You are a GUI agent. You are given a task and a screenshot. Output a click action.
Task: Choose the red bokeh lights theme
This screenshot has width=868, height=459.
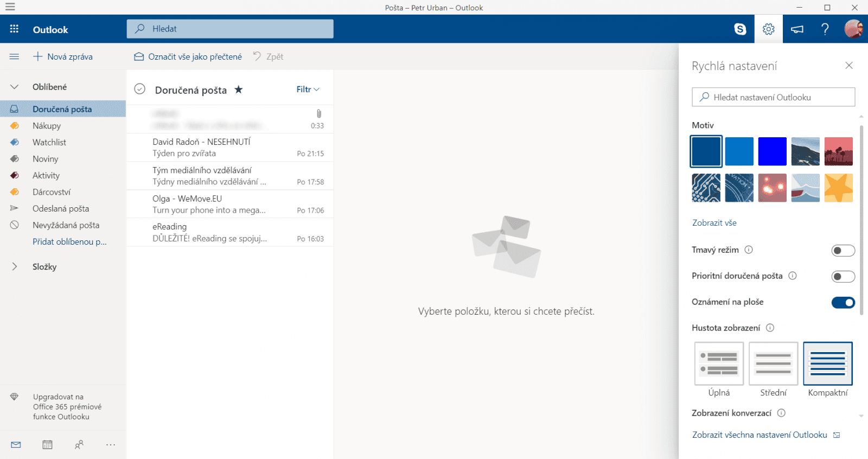pyautogui.click(x=773, y=188)
